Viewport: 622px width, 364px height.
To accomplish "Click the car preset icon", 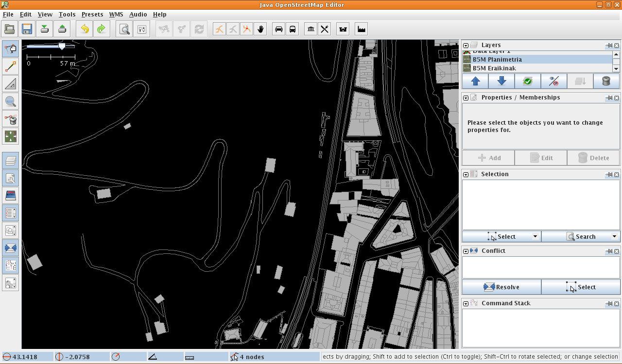I will (x=278, y=29).
